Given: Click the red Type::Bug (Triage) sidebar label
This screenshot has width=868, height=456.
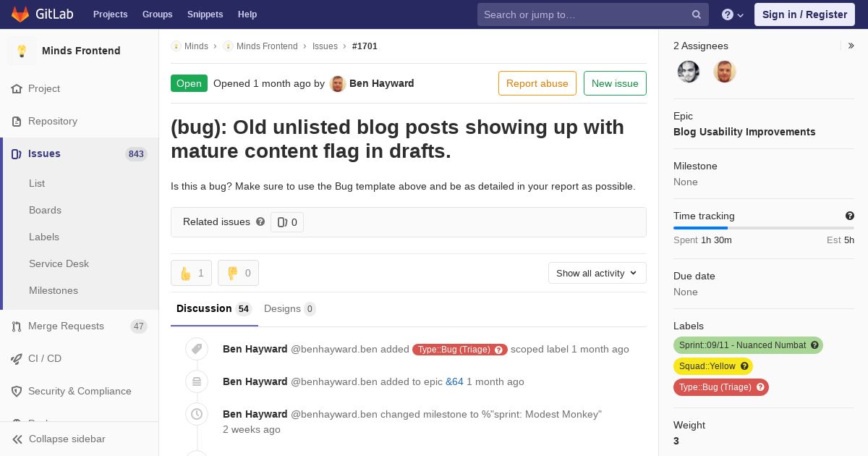Looking at the screenshot, I should 721,387.
